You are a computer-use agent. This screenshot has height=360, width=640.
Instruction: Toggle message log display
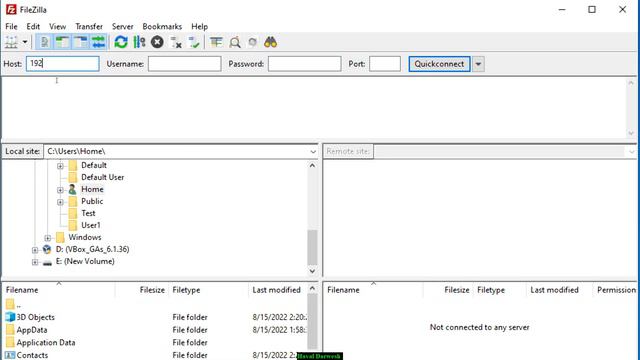coord(44,42)
